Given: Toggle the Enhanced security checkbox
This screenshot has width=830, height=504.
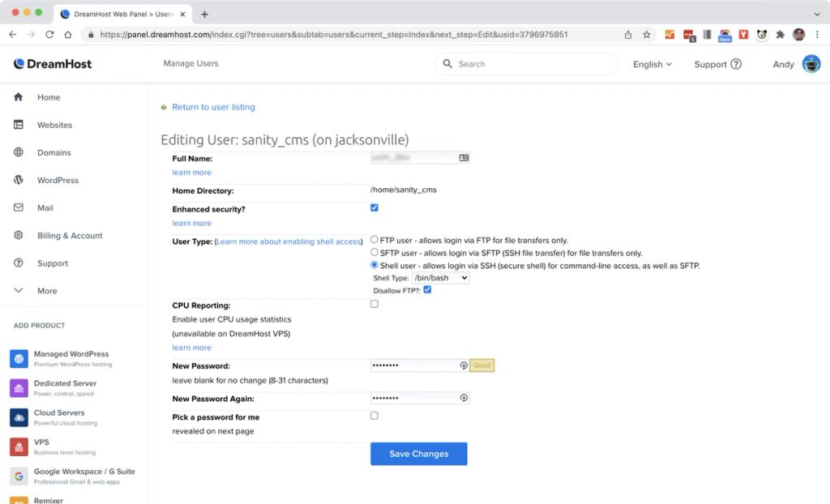Looking at the screenshot, I should pos(374,207).
